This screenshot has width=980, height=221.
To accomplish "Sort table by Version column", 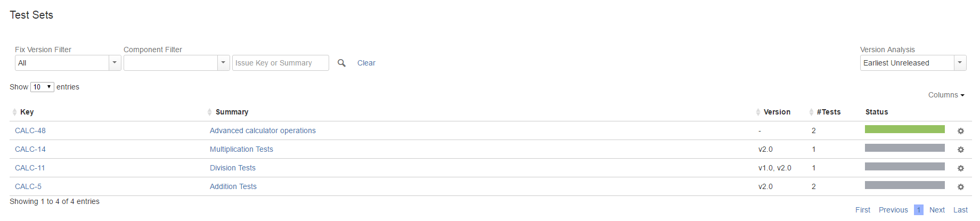I will tap(777, 112).
